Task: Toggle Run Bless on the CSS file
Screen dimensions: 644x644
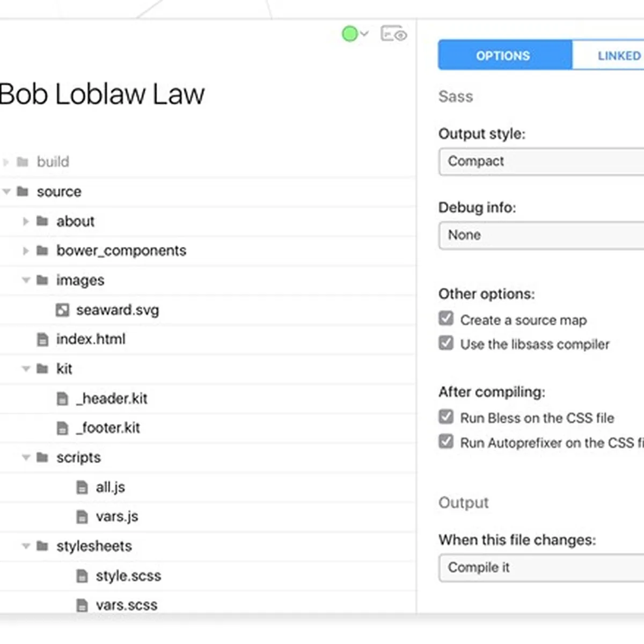Action: coord(446,416)
